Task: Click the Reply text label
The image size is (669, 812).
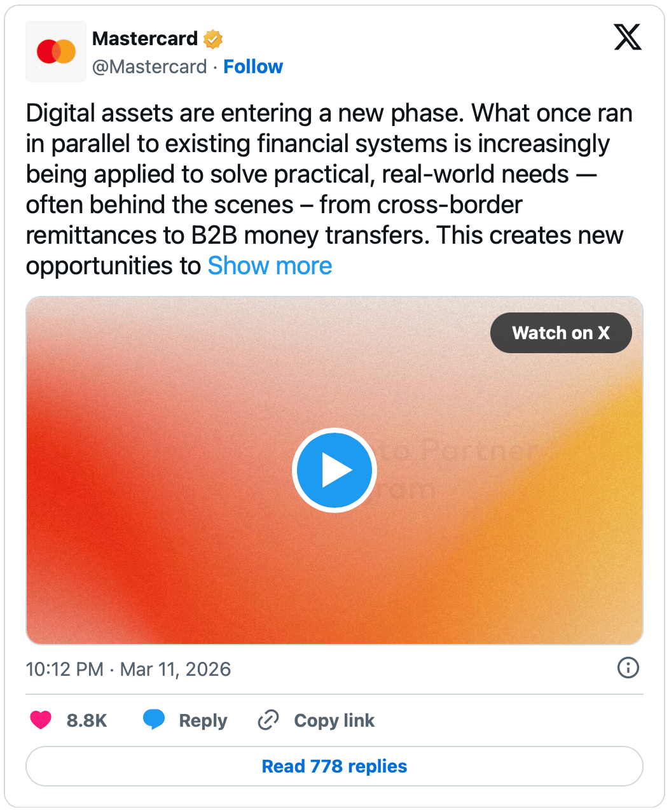Action: pos(203,720)
